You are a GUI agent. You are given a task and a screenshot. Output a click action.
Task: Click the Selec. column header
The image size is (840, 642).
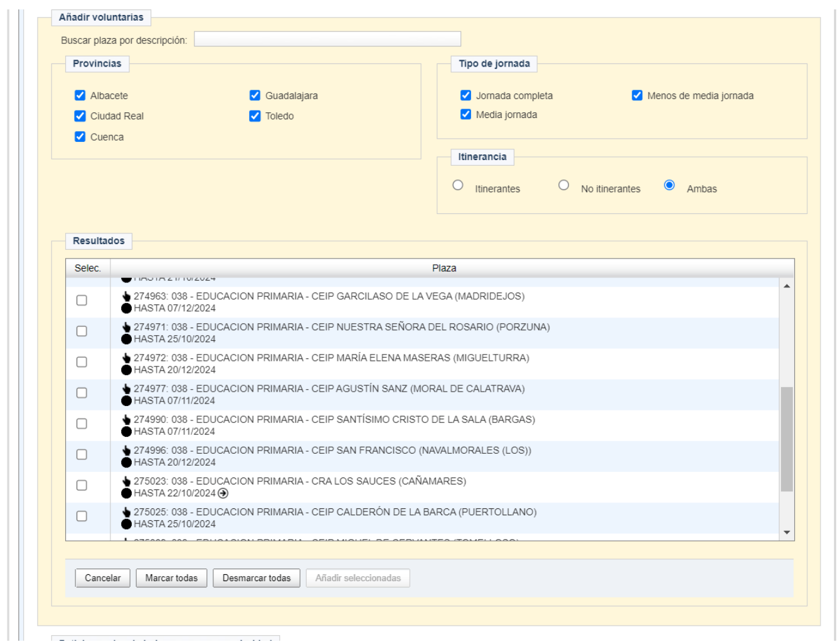88,268
